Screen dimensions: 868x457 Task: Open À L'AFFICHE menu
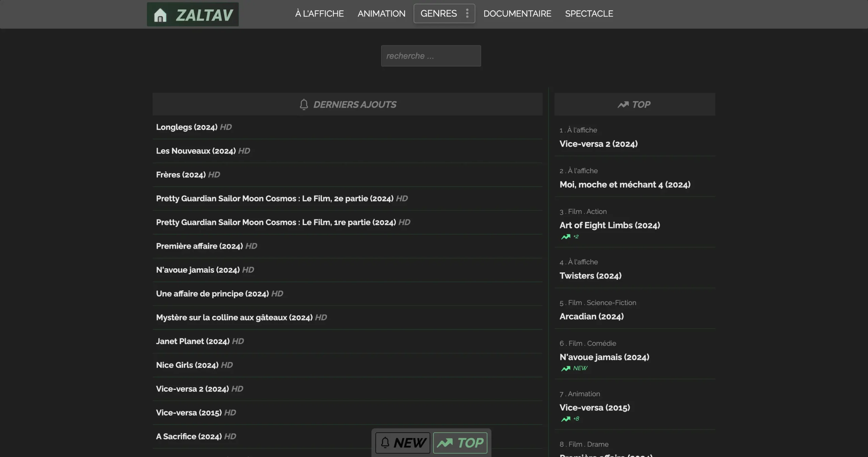(x=319, y=14)
